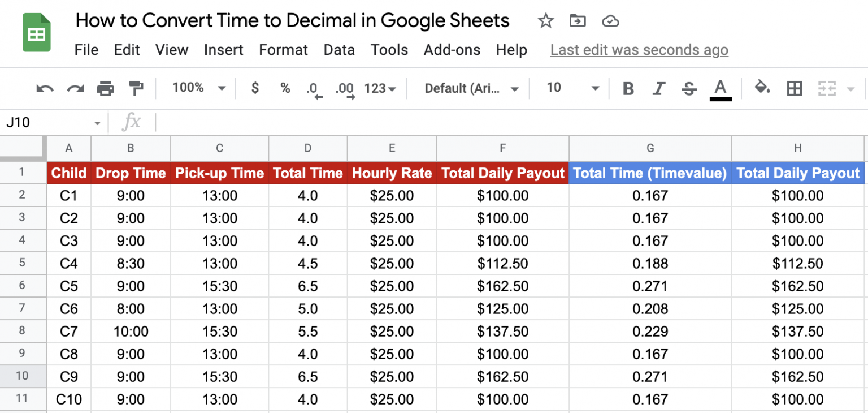Click 'Last edit was seconds ago' link
The width and height of the screenshot is (868, 413).
(x=639, y=50)
